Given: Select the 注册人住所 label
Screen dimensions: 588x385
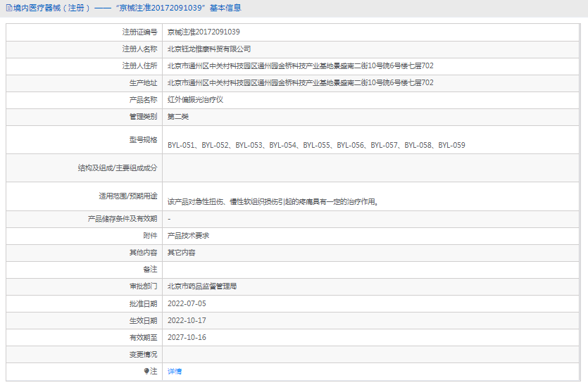Looking at the screenshot, I should tap(139, 65).
